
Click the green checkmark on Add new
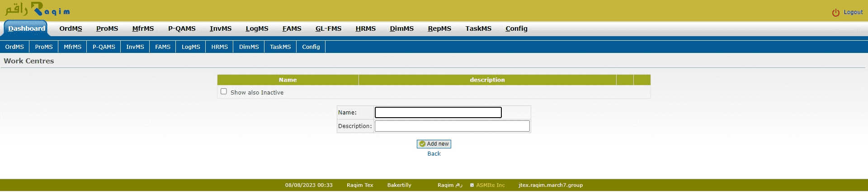(422, 144)
